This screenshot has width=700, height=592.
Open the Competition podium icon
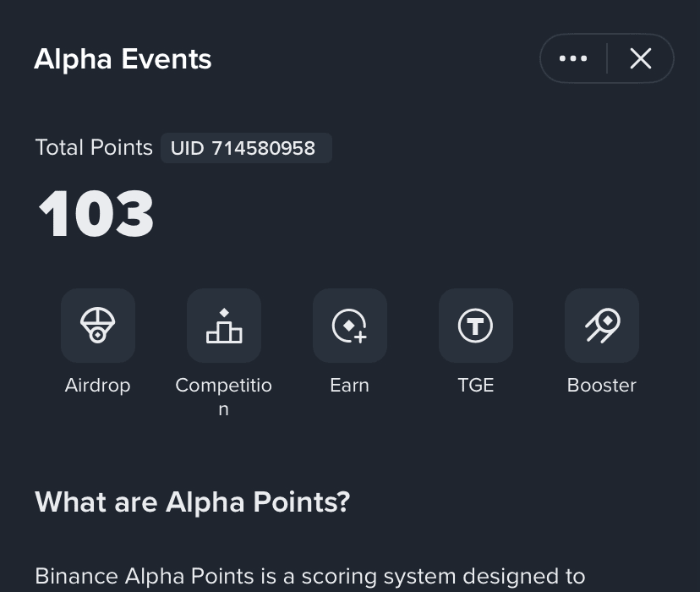[224, 326]
